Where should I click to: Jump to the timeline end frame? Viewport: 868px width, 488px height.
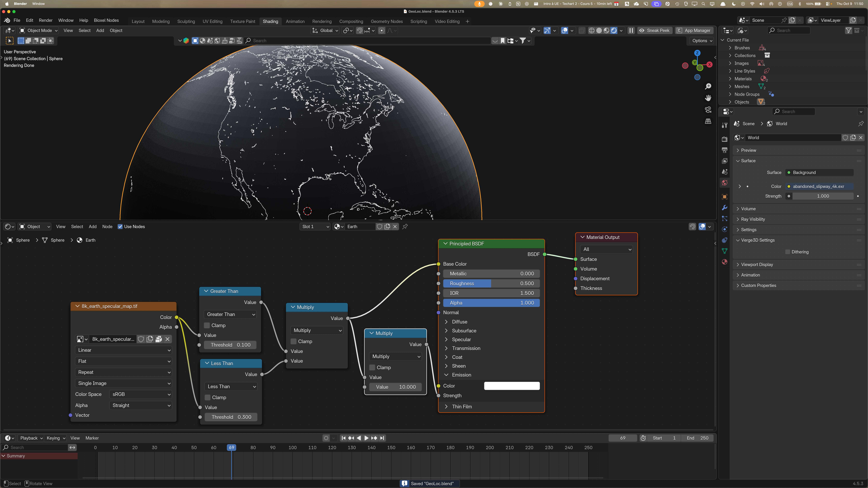(x=382, y=438)
